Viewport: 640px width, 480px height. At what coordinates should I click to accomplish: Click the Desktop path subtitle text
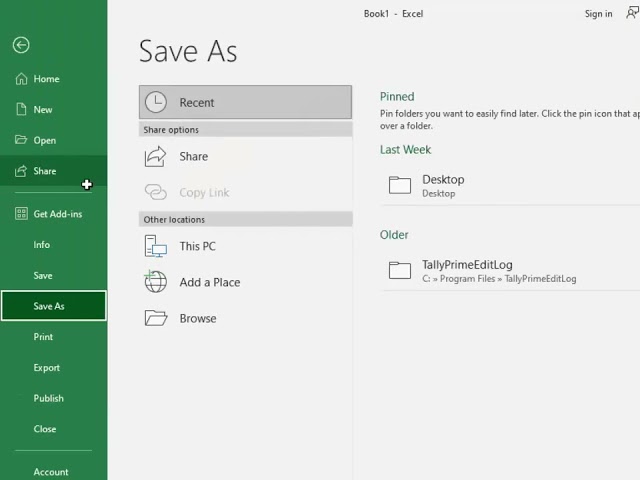coord(438,193)
